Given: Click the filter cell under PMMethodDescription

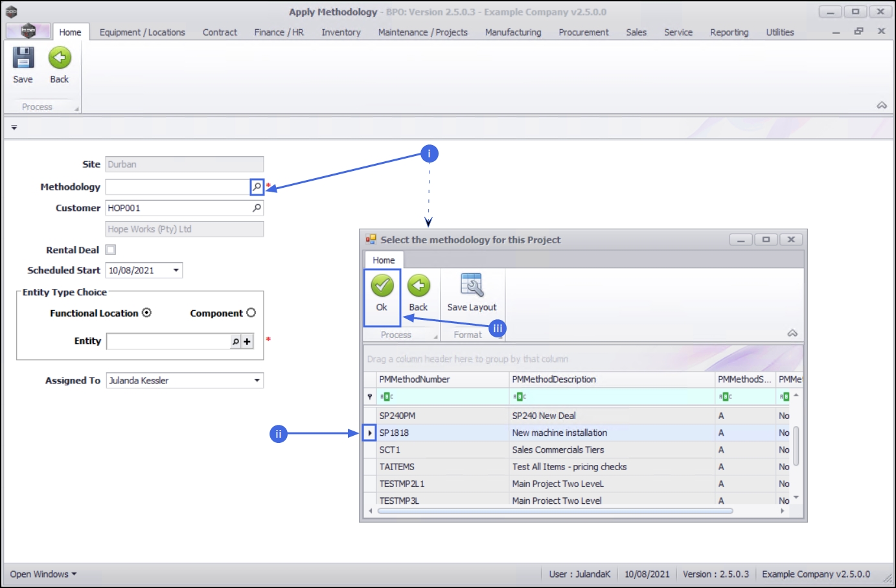Looking at the screenshot, I should point(612,396).
